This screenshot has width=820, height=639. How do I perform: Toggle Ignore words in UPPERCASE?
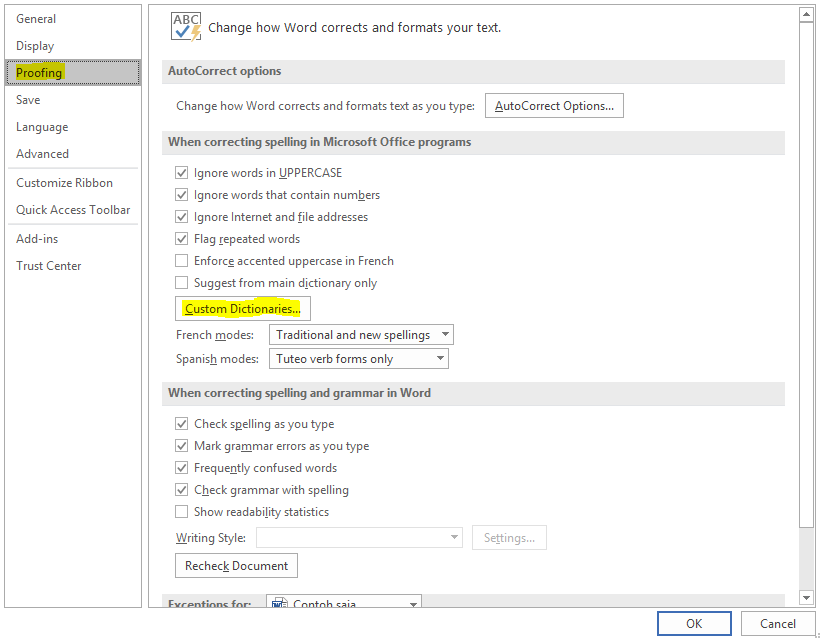[181, 173]
